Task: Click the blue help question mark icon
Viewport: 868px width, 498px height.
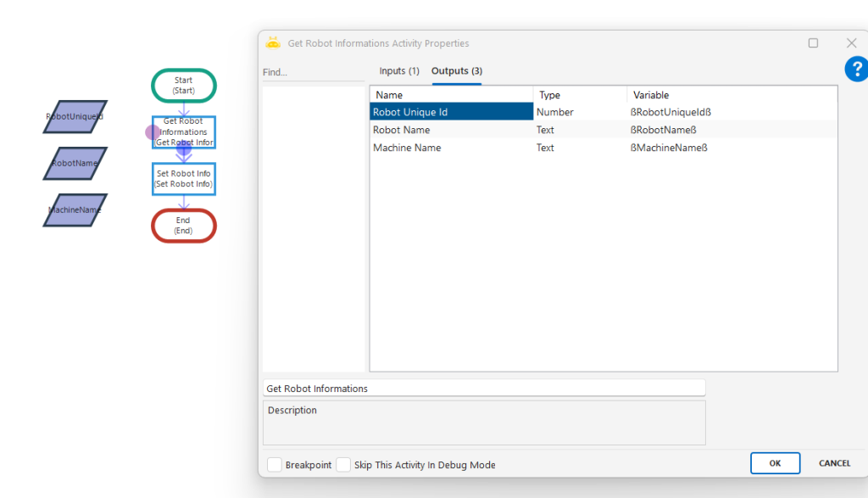Action: [856, 69]
